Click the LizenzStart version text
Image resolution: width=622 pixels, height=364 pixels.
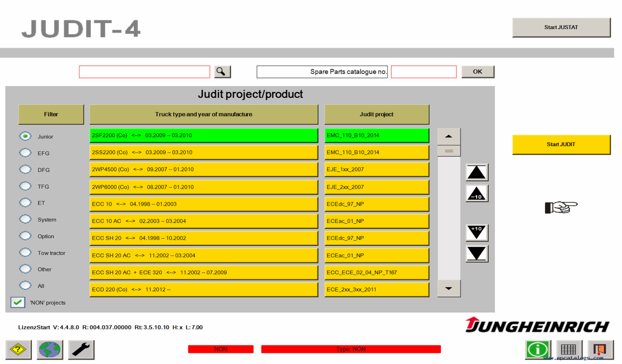click(x=110, y=327)
